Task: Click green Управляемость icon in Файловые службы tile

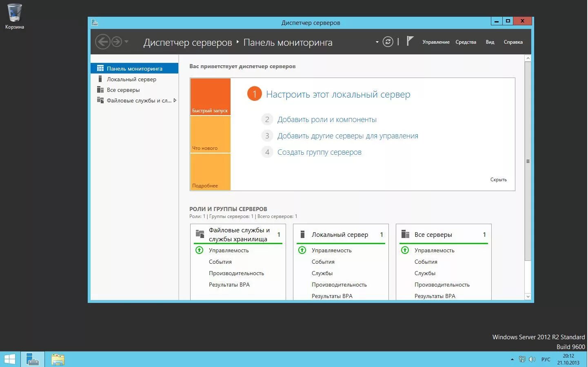Action: (199, 250)
